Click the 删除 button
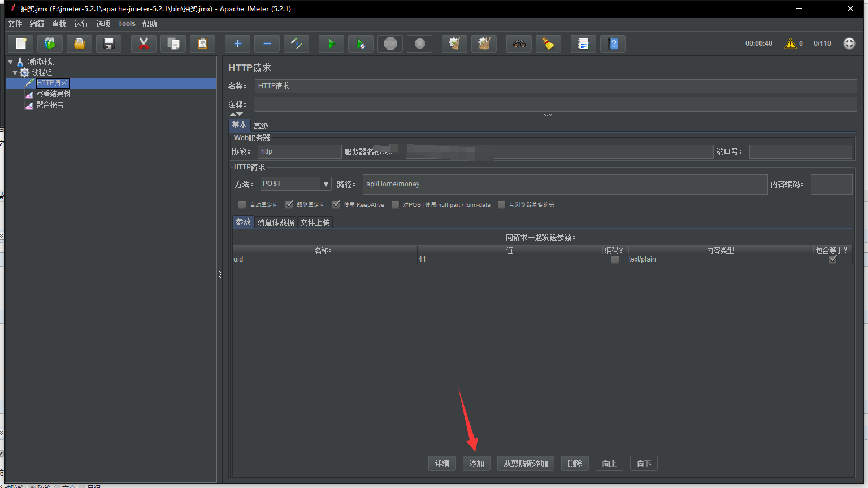The width and height of the screenshot is (868, 488). tap(575, 464)
